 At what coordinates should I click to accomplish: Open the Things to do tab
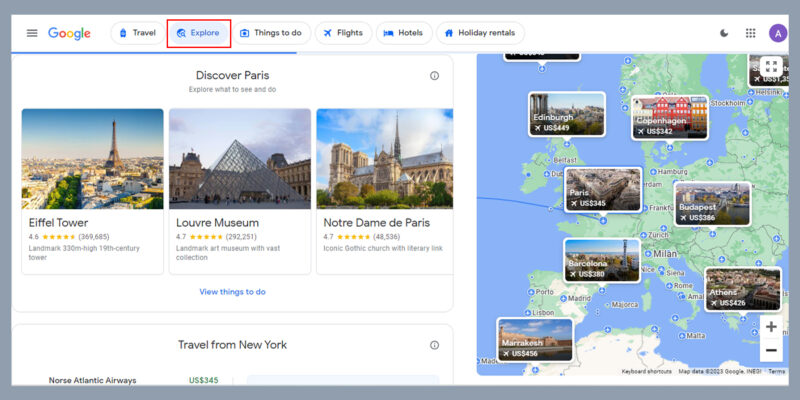click(271, 33)
